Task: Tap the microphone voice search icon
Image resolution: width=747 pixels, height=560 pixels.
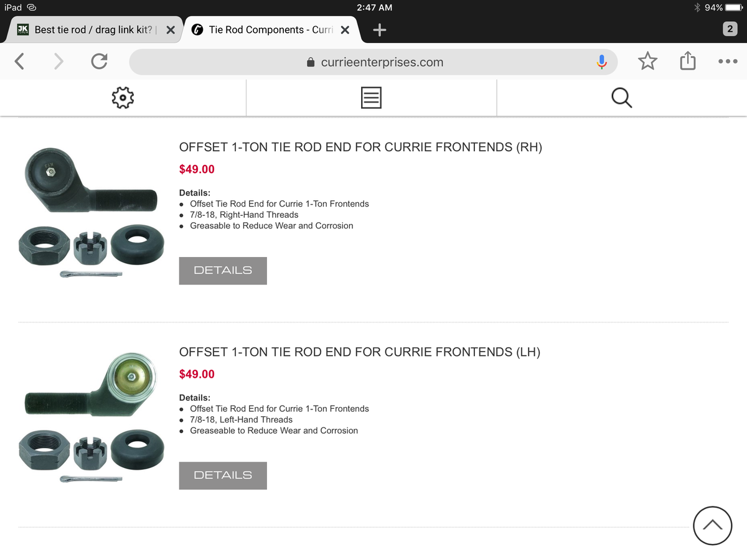Action: (x=601, y=62)
